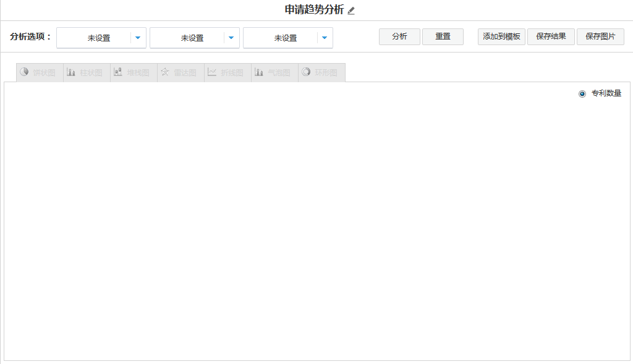Screen dimensions: 633x364
Task: Select the 饼状图 pie chart icon
Action: pos(25,72)
